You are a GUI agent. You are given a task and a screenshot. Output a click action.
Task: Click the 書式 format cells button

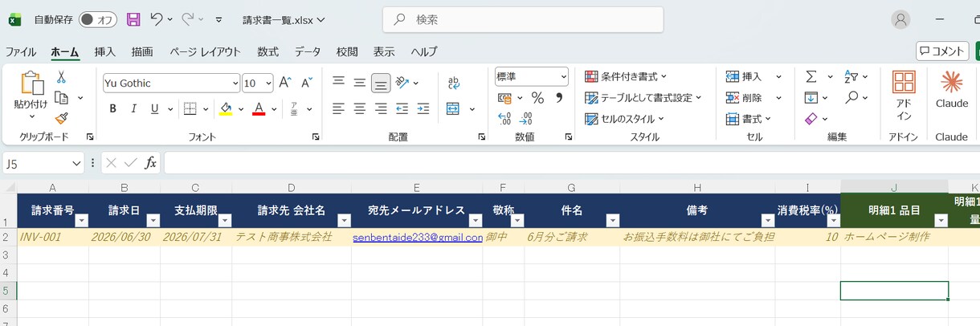click(748, 119)
